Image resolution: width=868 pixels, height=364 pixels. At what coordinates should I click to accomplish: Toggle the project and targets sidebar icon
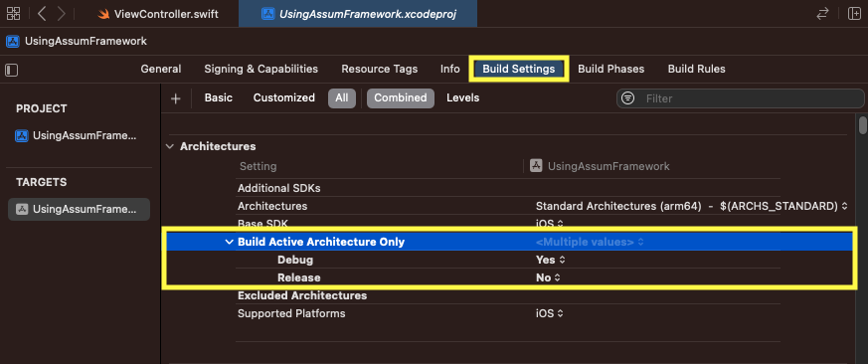(12, 70)
